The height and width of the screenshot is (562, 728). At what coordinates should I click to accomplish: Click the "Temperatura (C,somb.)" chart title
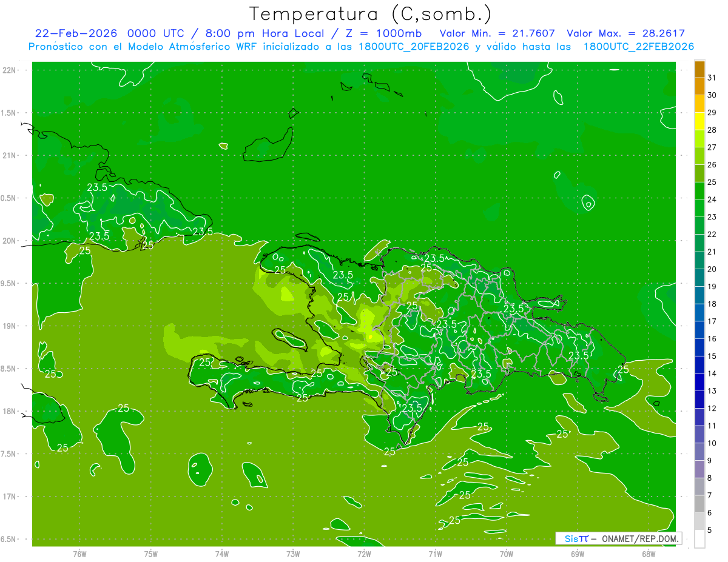point(370,15)
